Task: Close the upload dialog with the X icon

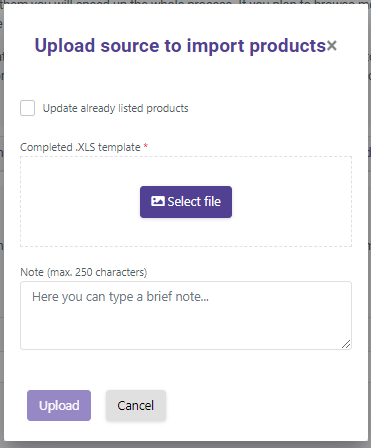Action: (x=331, y=45)
